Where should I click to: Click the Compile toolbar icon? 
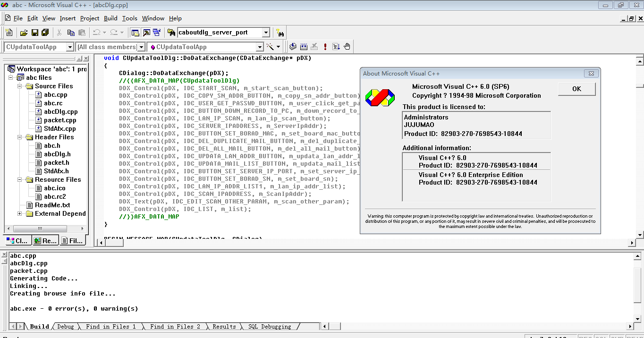[293, 47]
